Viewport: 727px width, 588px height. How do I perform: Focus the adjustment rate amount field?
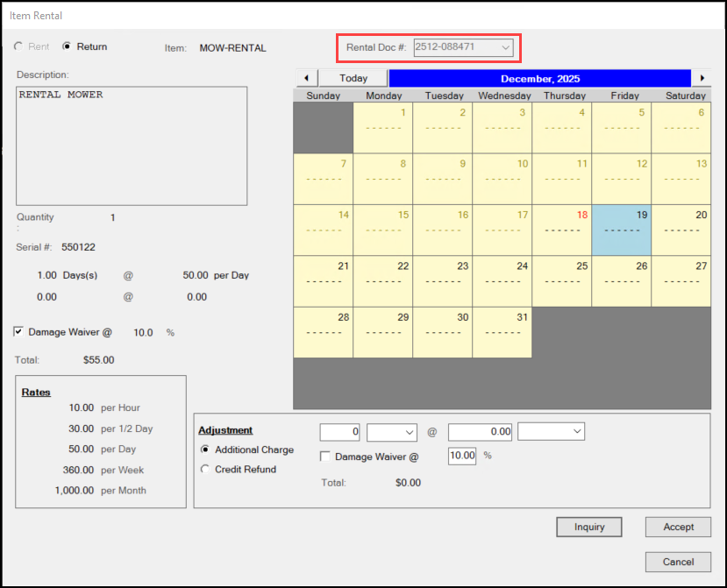pyautogui.click(x=480, y=432)
